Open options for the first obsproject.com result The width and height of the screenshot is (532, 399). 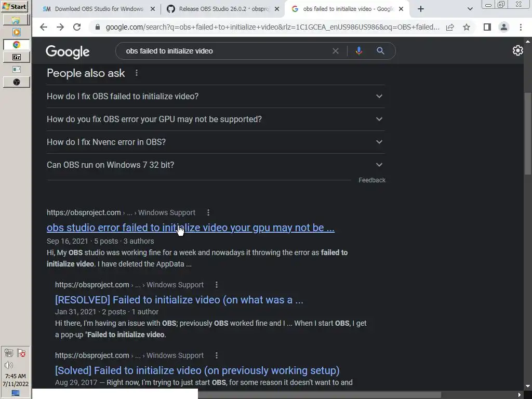click(208, 212)
